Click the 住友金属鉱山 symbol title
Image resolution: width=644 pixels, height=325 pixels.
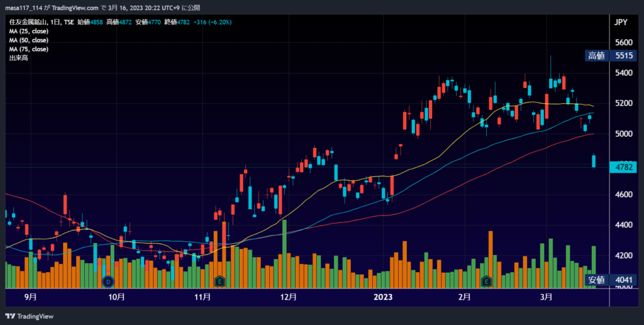pyautogui.click(x=28, y=22)
